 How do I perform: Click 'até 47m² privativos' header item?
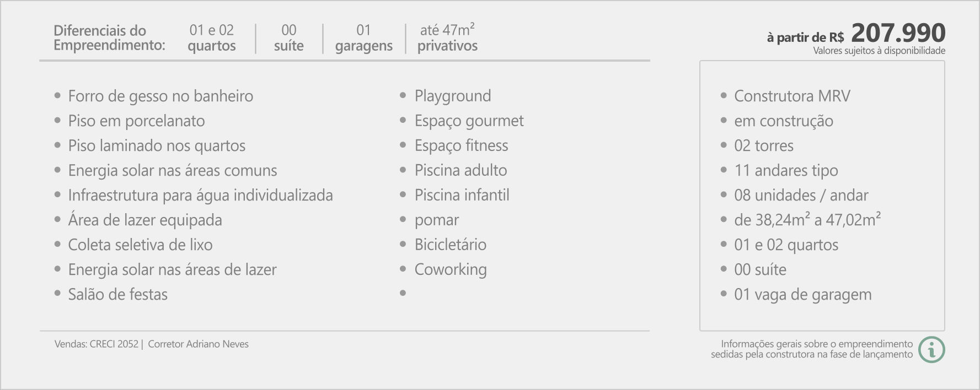pos(447,37)
